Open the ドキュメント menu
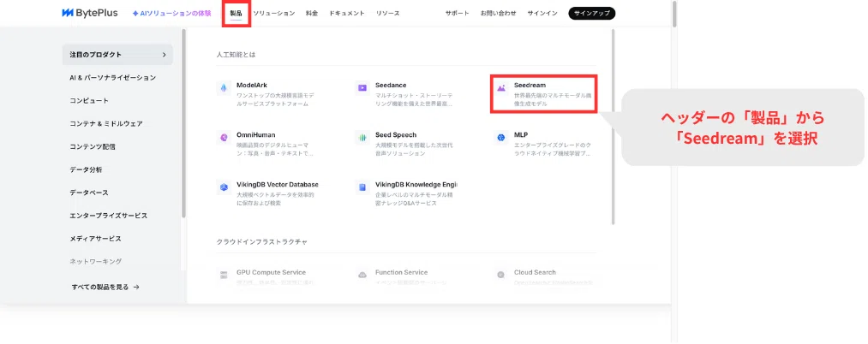Screen dimensions: 868x344 point(346,14)
